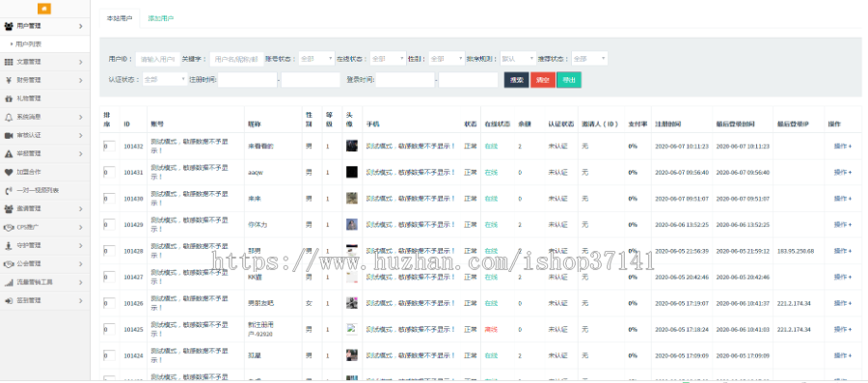The width and height of the screenshot is (868, 383).
Task: Open avatar thumbnail of user 101432
Action: coord(351,146)
